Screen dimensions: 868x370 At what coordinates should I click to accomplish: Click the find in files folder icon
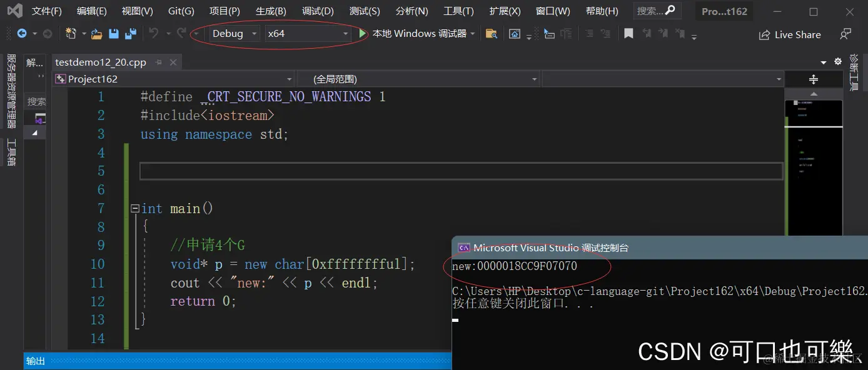(x=492, y=34)
